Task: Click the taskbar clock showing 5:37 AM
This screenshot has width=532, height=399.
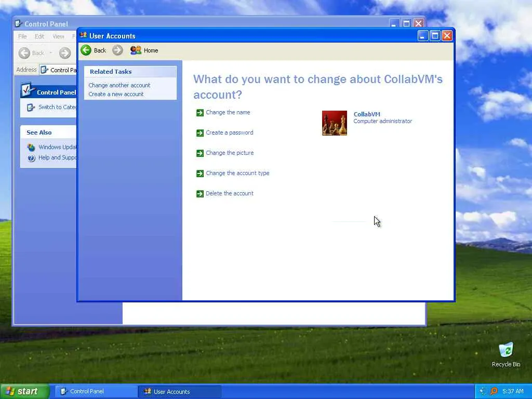Action: (513, 392)
